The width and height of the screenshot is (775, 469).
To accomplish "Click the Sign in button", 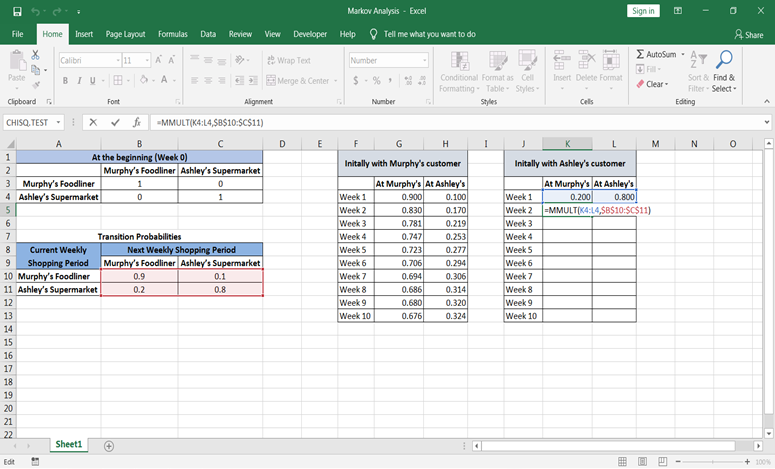I will pos(643,11).
